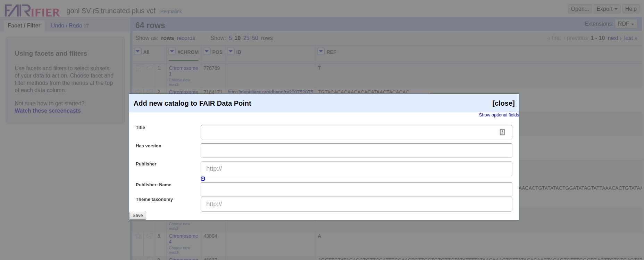
Task: Click Show optional fields link
Action: coord(499,115)
